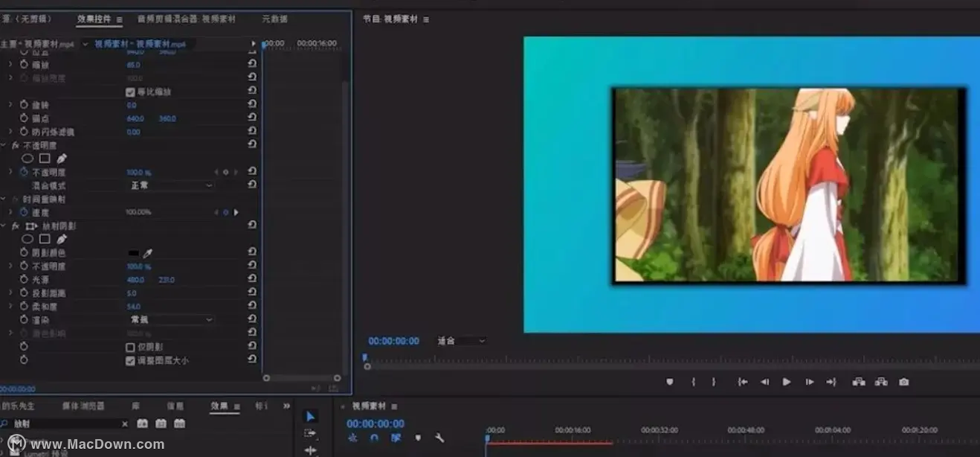This screenshot has width=980, height=457.
Task: Open the 适合 zoom level dropdown
Action: [461, 341]
